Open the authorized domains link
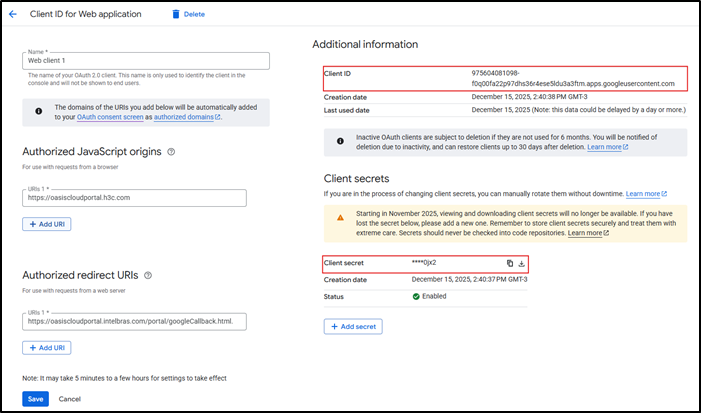701x413 pixels. coord(187,117)
